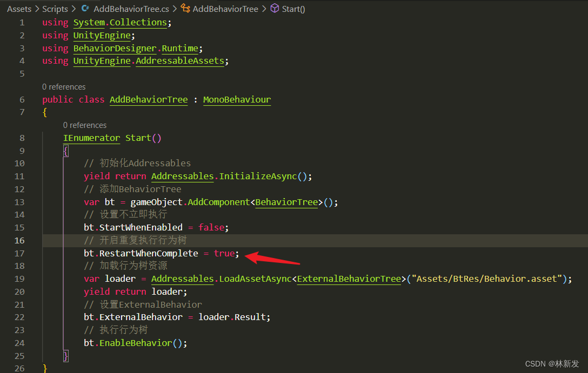Click line number 1 in the gutter

[22, 23]
